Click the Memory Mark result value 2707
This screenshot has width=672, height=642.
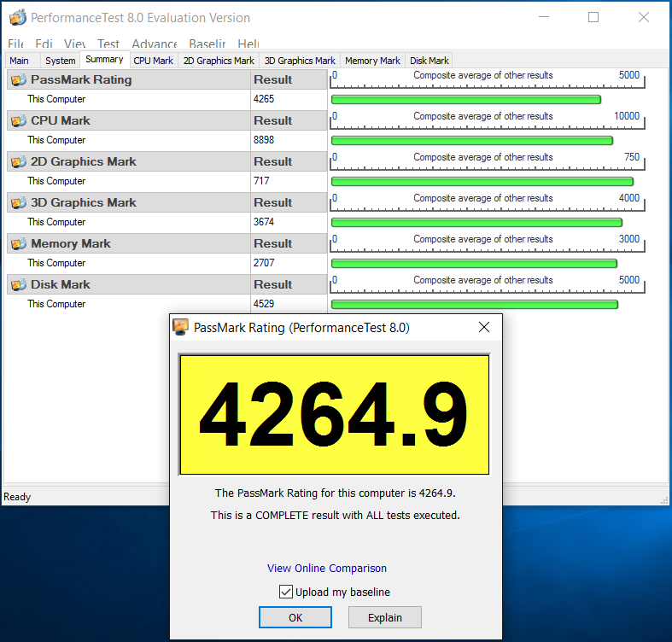tap(264, 263)
